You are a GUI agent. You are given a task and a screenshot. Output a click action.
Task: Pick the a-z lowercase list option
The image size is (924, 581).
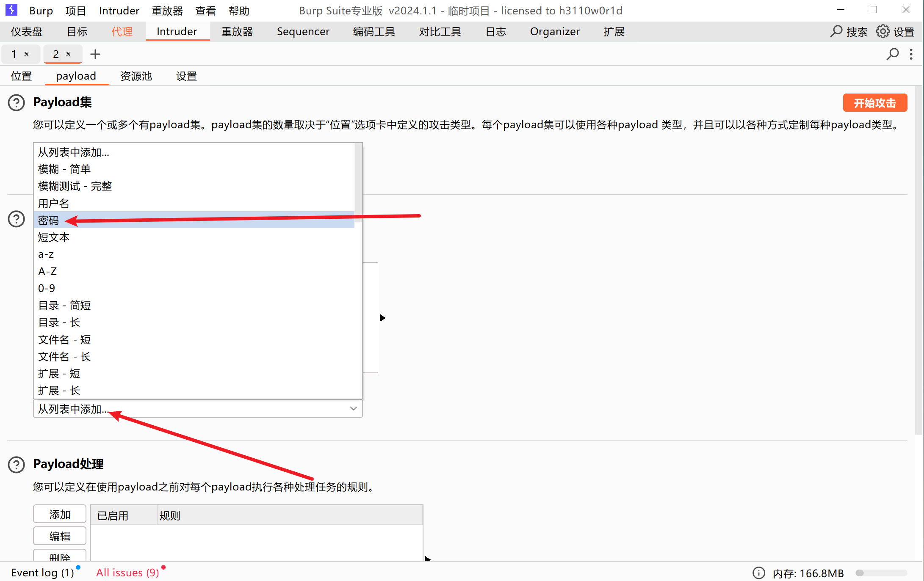[x=194, y=254]
